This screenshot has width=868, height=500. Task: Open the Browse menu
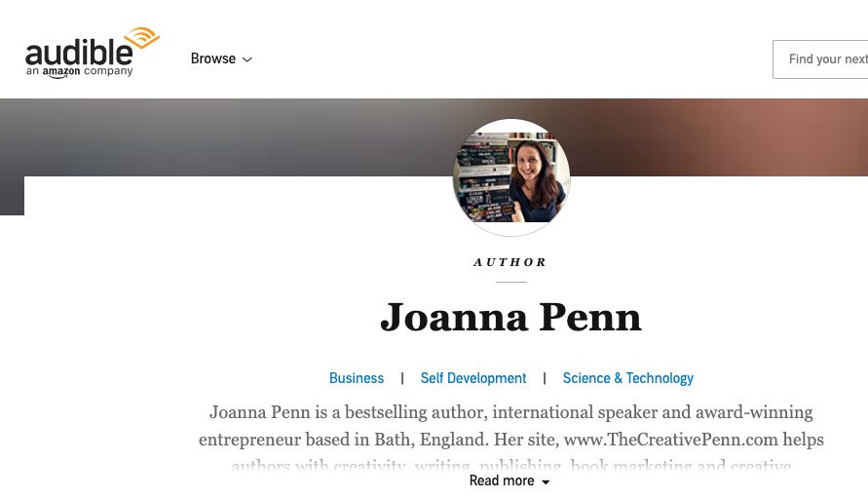213,58
